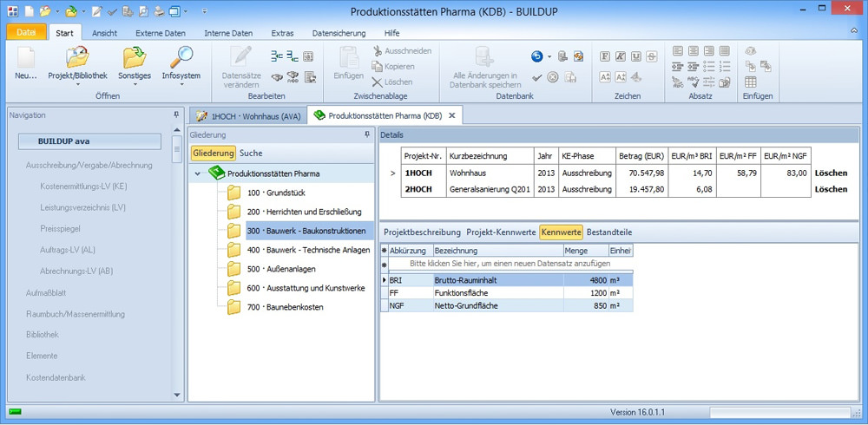The image size is (868, 425).
Task: Click the new record row 'Bitte klicken Sie hier'
Action: [x=510, y=264]
